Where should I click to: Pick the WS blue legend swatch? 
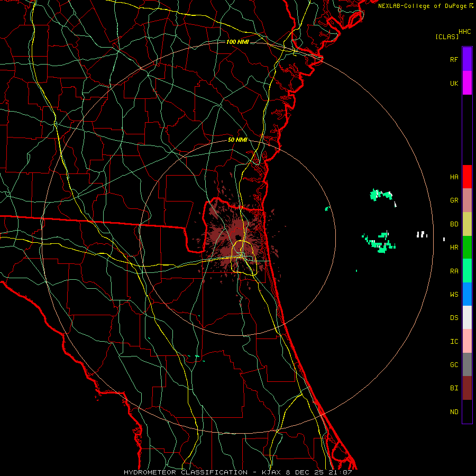click(467, 294)
